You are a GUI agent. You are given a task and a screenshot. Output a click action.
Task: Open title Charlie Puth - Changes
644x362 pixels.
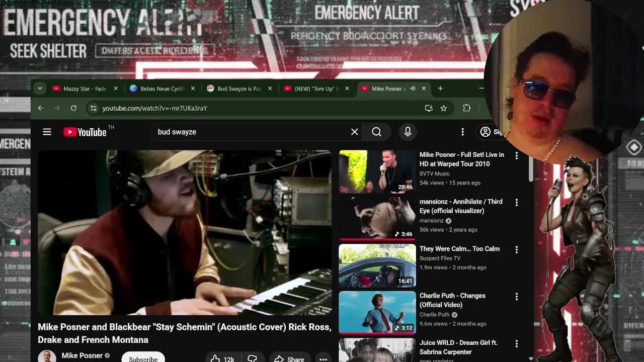[x=452, y=300]
